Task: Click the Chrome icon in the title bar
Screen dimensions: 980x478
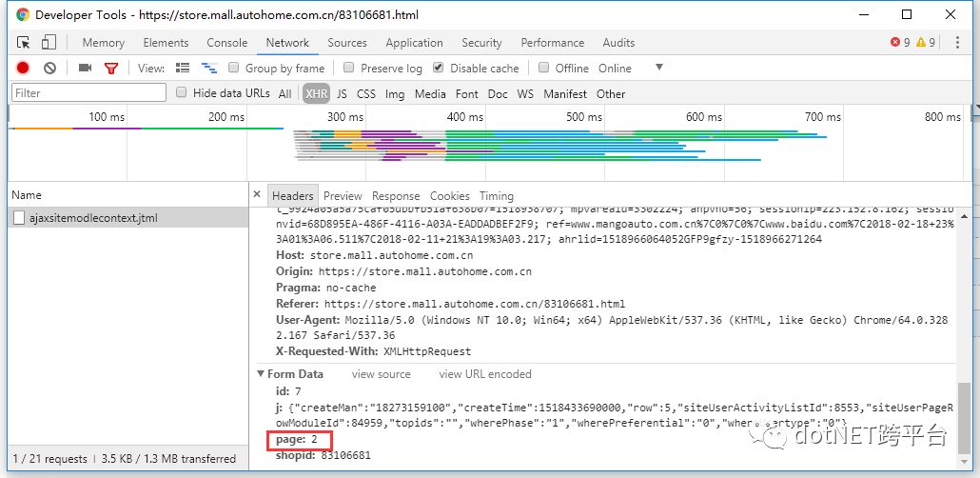Action: tap(23, 14)
